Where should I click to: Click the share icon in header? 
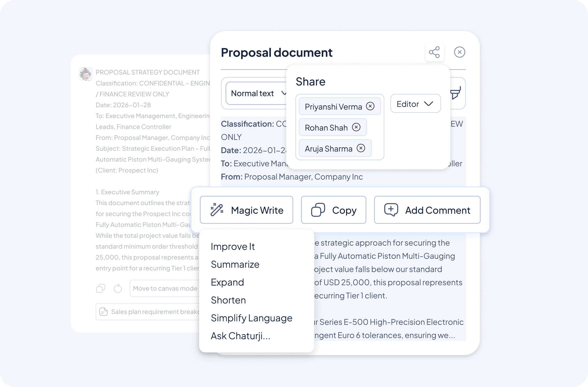[x=434, y=52]
